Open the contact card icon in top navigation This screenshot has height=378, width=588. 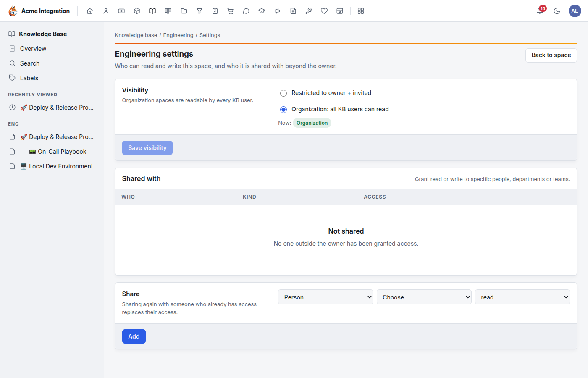point(340,11)
